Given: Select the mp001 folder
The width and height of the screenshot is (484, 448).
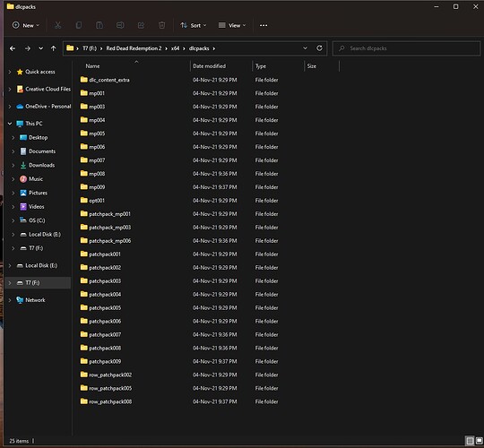Looking at the screenshot, I should (x=97, y=93).
